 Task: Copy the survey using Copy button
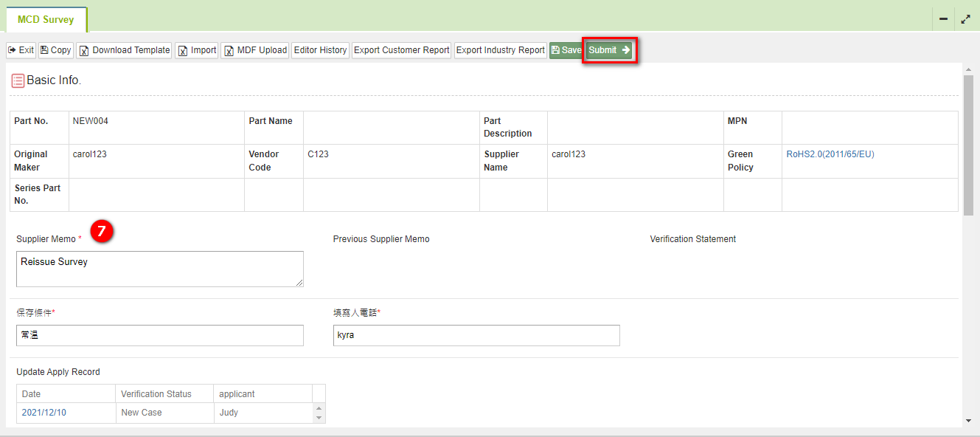click(55, 50)
